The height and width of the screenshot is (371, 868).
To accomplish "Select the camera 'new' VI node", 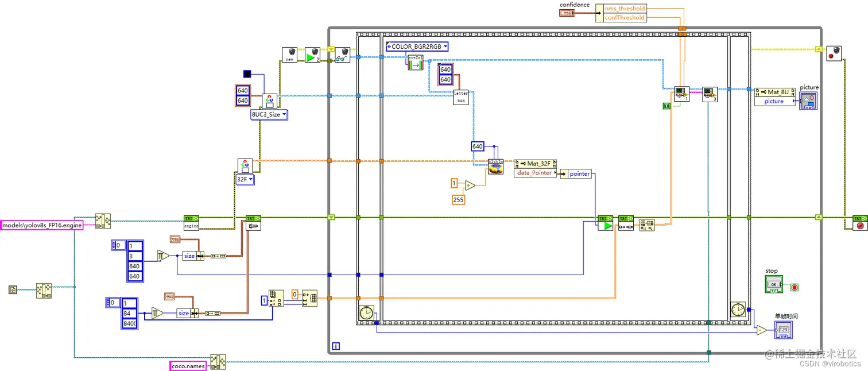I will point(289,55).
